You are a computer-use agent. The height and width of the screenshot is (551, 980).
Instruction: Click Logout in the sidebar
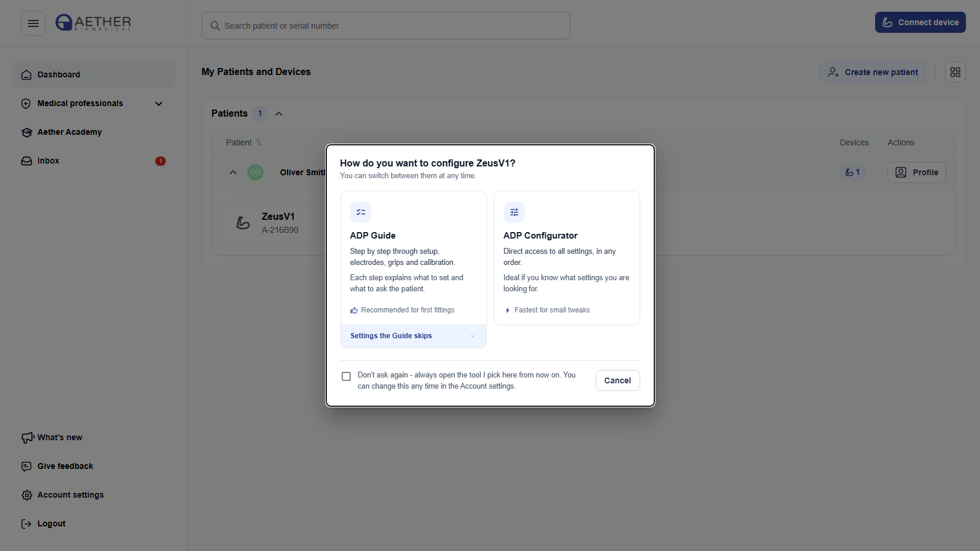93,523
